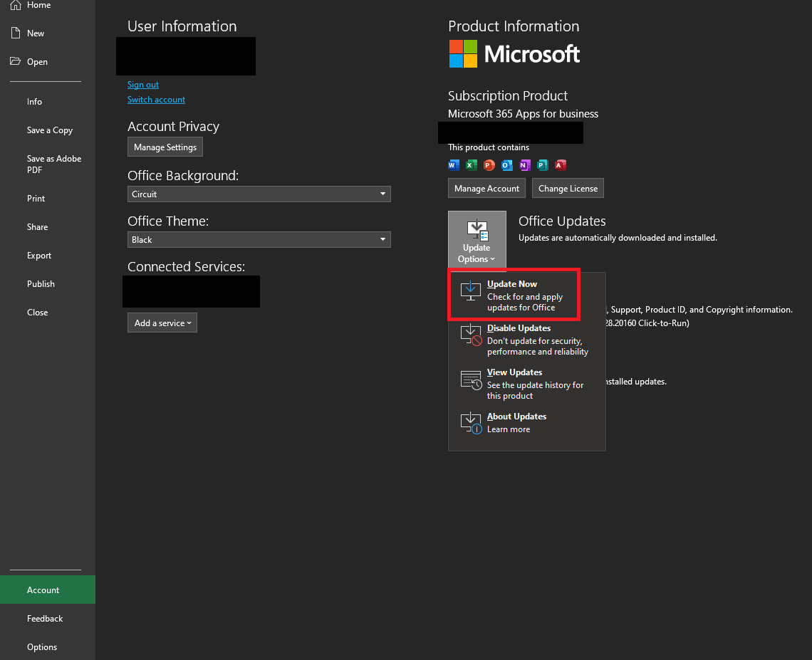Image resolution: width=812 pixels, height=660 pixels.
Task: Click the Word app icon
Action: coord(454,165)
